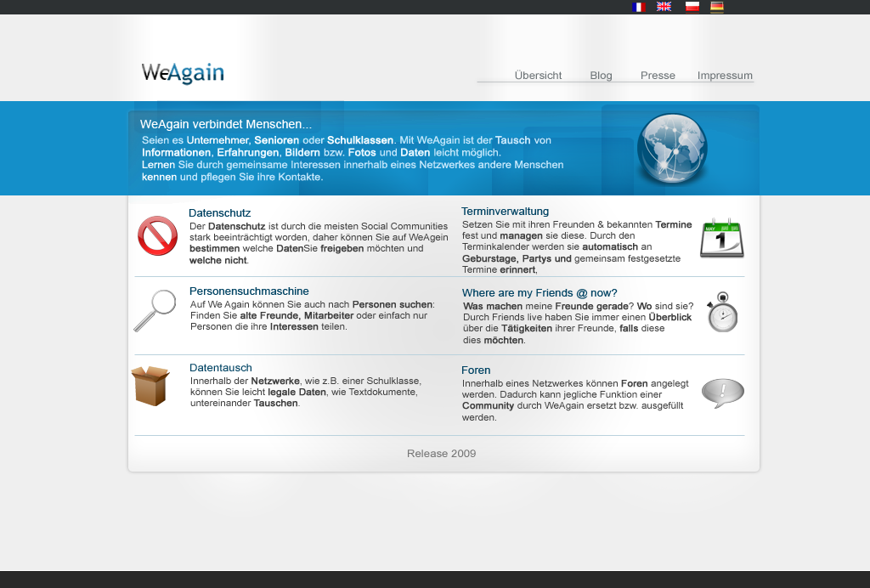Click the Terminverwaltung heading
This screenshot has width=870, height=588.
coord(505,212)
